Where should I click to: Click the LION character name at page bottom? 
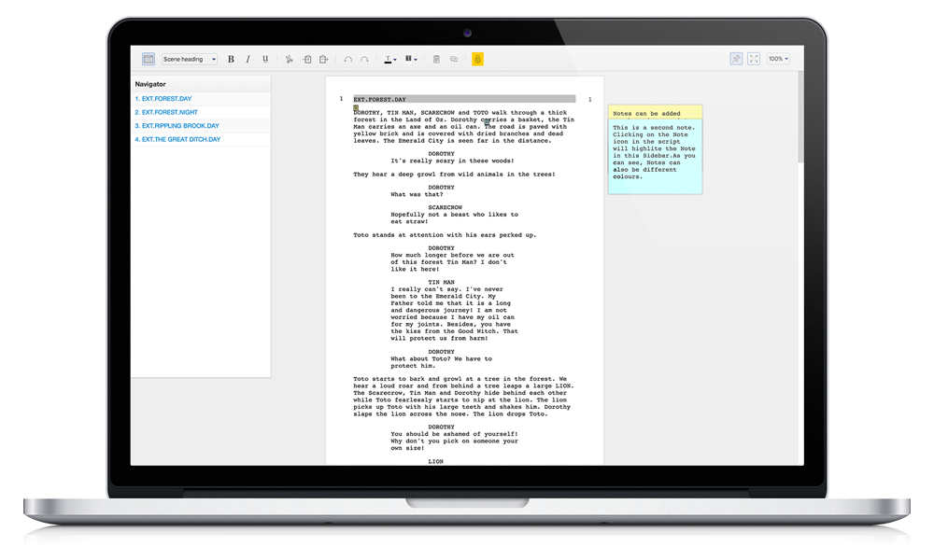[x=435, y=461]
